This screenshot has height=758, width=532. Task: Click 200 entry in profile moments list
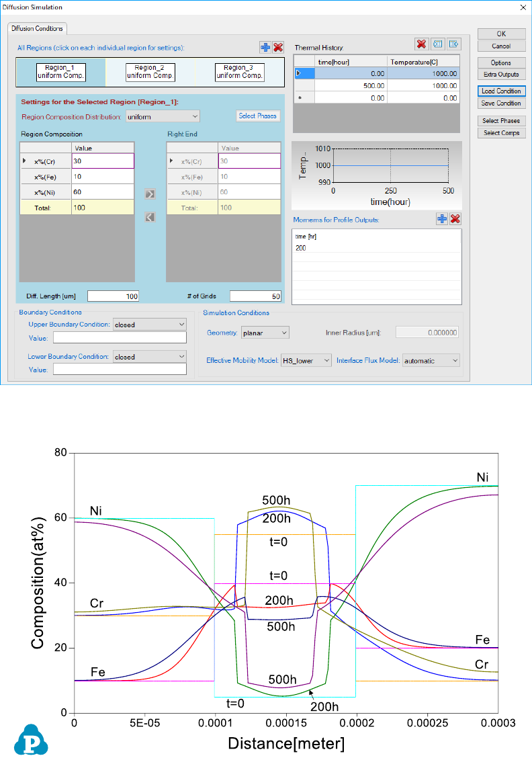301,248
